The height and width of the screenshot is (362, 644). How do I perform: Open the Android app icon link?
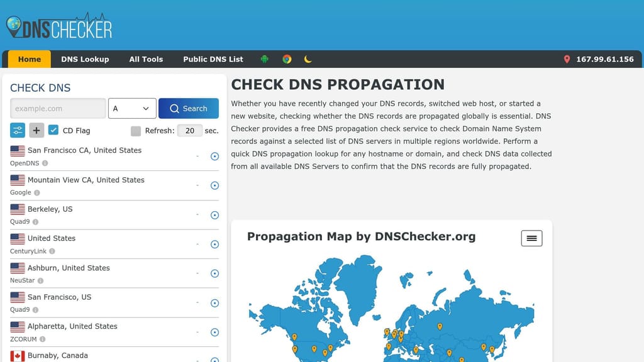pos(265,59)
